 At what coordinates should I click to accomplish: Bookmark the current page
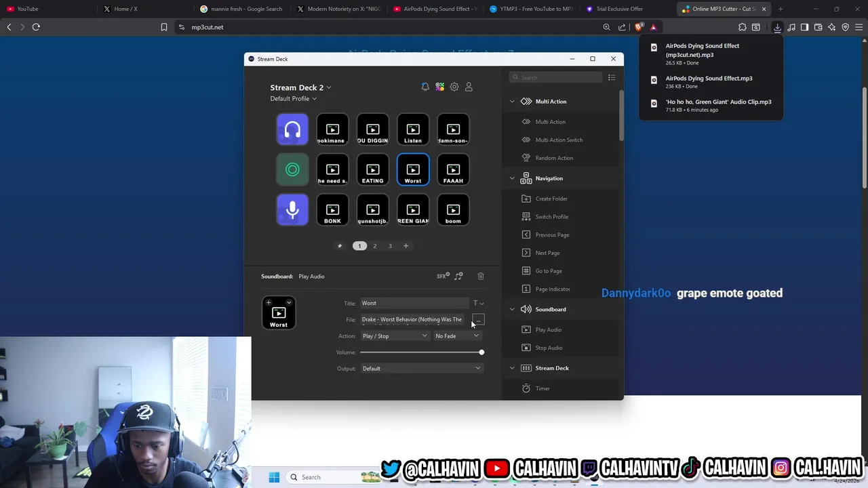(163, 27)
